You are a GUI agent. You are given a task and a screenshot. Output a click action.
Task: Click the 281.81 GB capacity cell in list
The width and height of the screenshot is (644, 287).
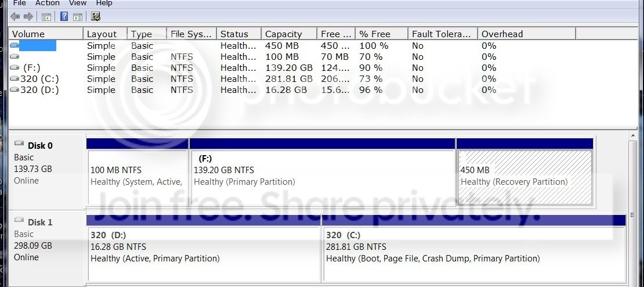click(x=289, y=79)
